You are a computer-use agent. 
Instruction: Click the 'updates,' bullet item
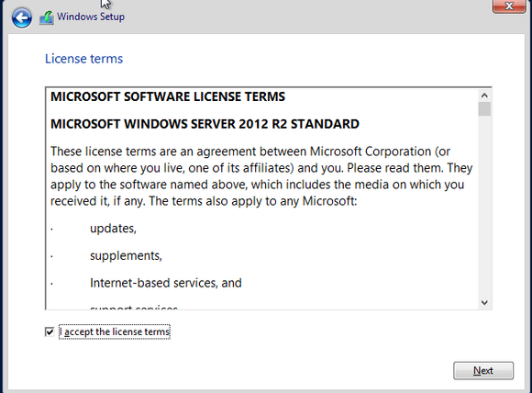[x=113, y=229]
